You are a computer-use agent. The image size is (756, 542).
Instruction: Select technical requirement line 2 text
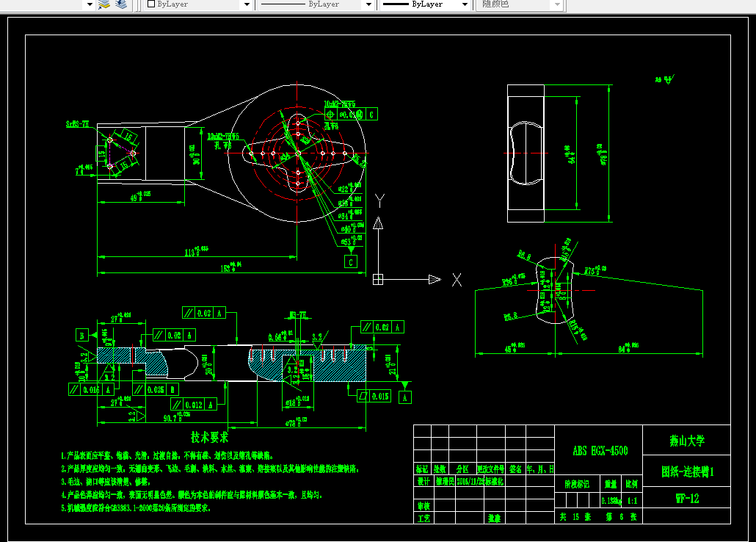tap(210, 469)
